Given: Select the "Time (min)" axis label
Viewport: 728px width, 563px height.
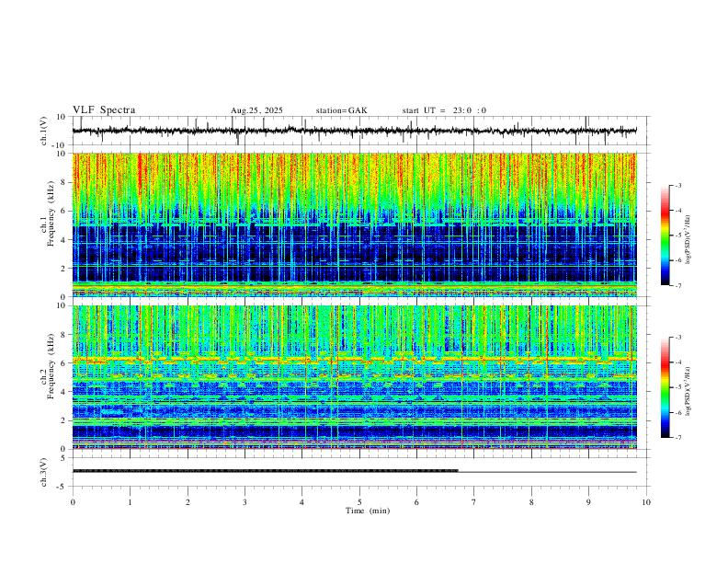Looking at the screenshot, I should [368, 511].
